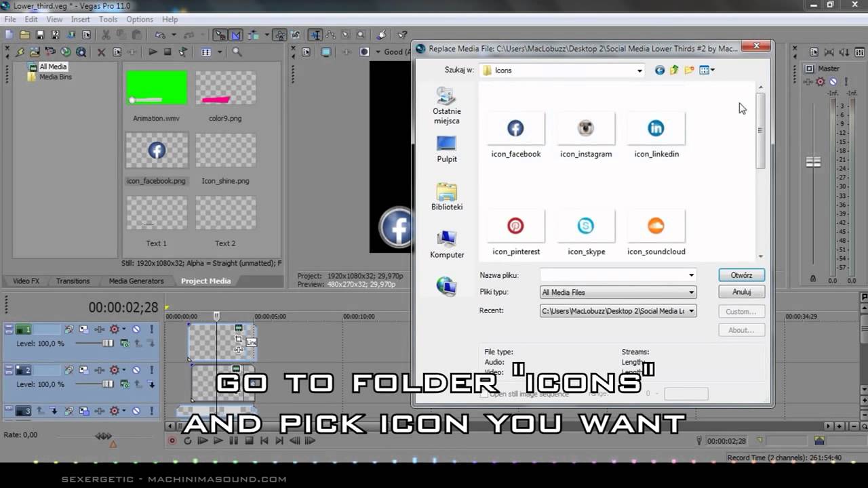Click the Undo arrow in the main toolbar

(160, 35)
